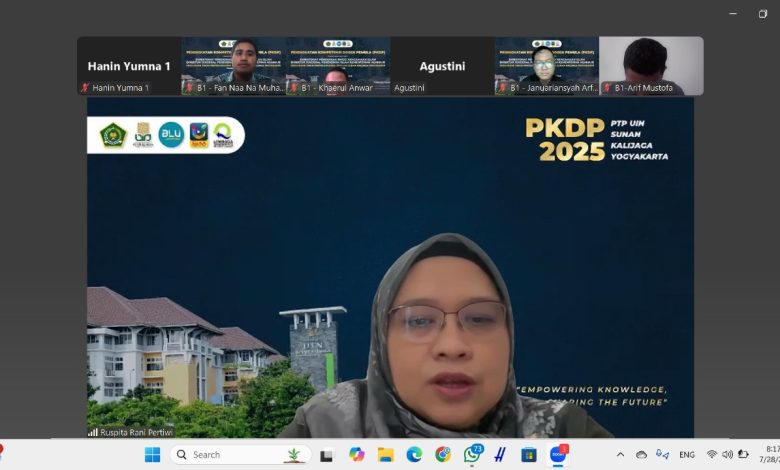Image resolution: width=780 pixels, height=470 pixels.
Task: Open Google Chrome from the taskbar
Action: pyautogui.click(x=443, y=455)
